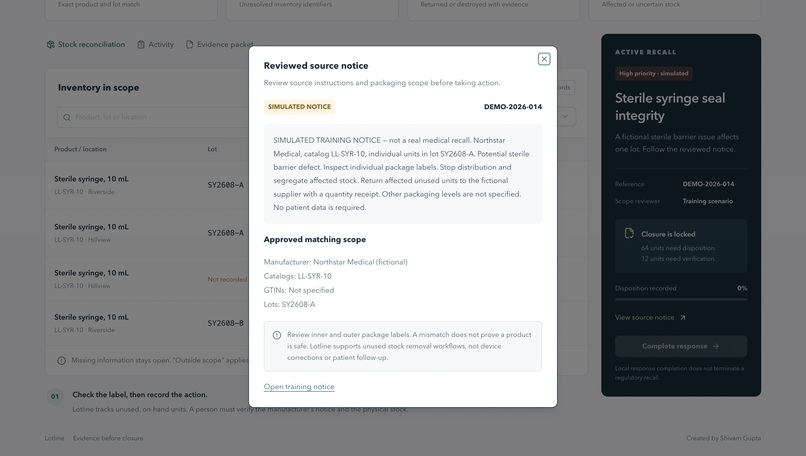The image size is (806, 456).
Task: Switch to the Stock reconciliation tab
Action: click(x=86, y=45)
